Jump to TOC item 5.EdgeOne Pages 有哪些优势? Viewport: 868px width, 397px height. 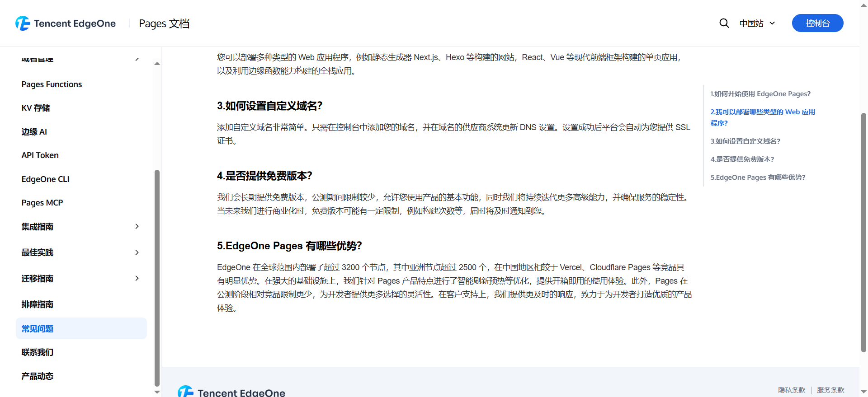click(758, 177)
